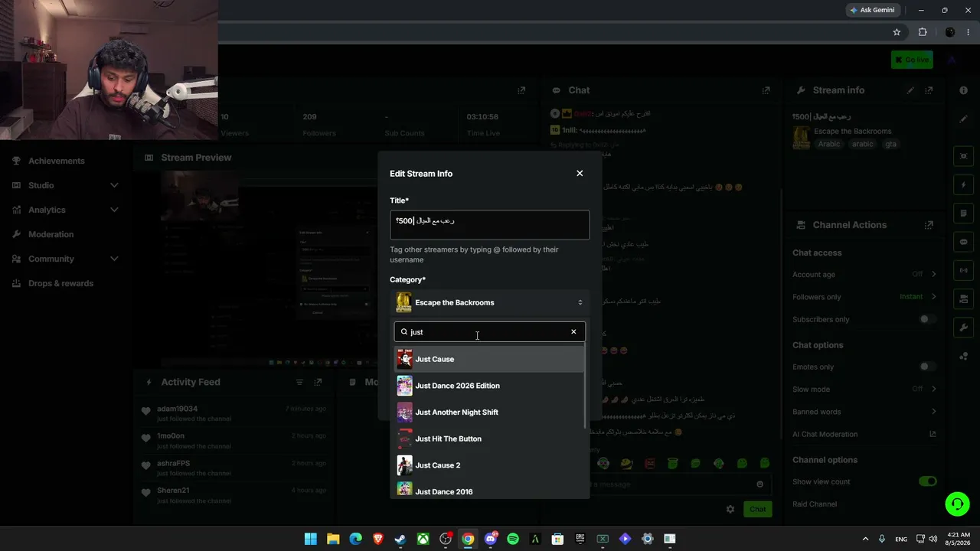
Task: Pop out the Activity Feed panel
Action: (318, 382)
